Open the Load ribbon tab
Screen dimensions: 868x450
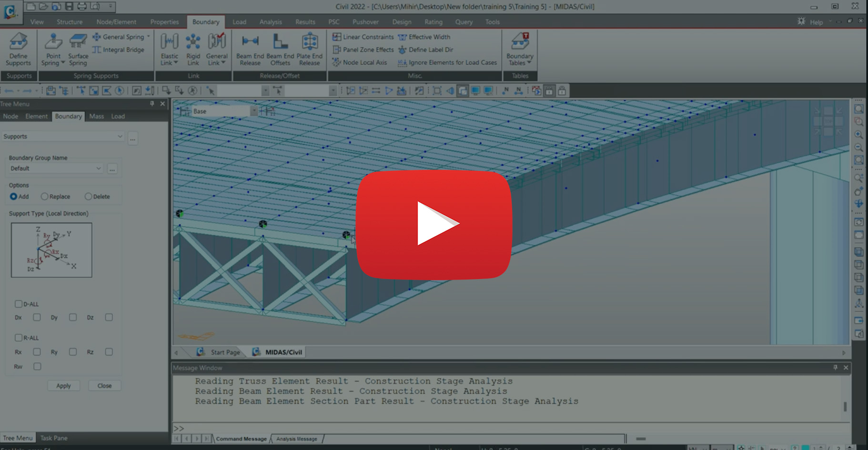pos(239,22)
